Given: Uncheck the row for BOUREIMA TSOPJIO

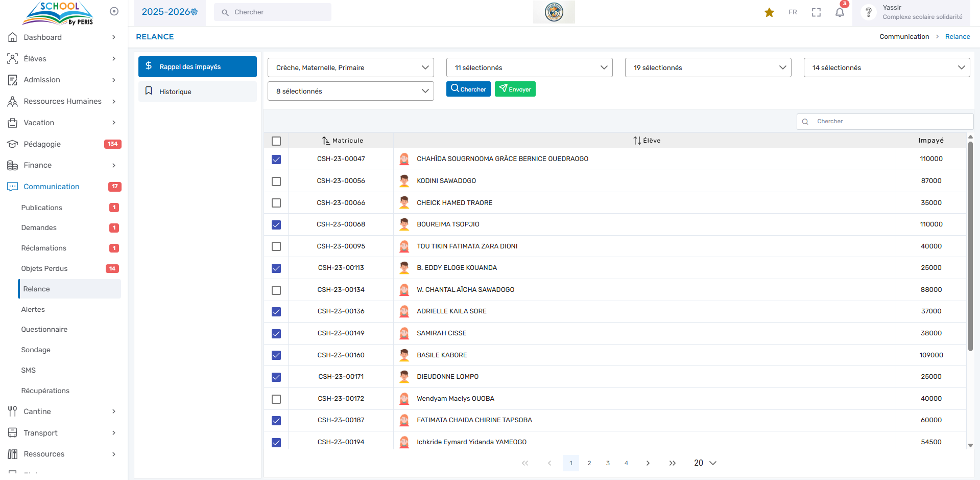Looking at the screenshot, I should coord(276,225).
